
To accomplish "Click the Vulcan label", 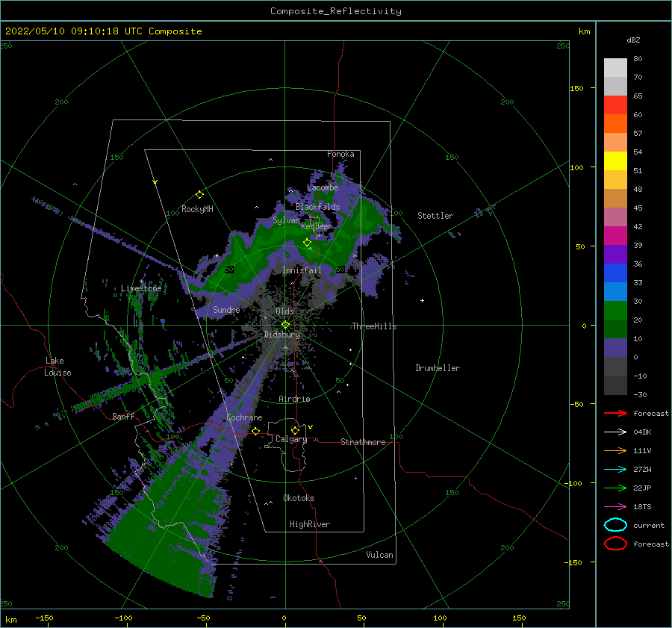I will [x=379, y=555].
